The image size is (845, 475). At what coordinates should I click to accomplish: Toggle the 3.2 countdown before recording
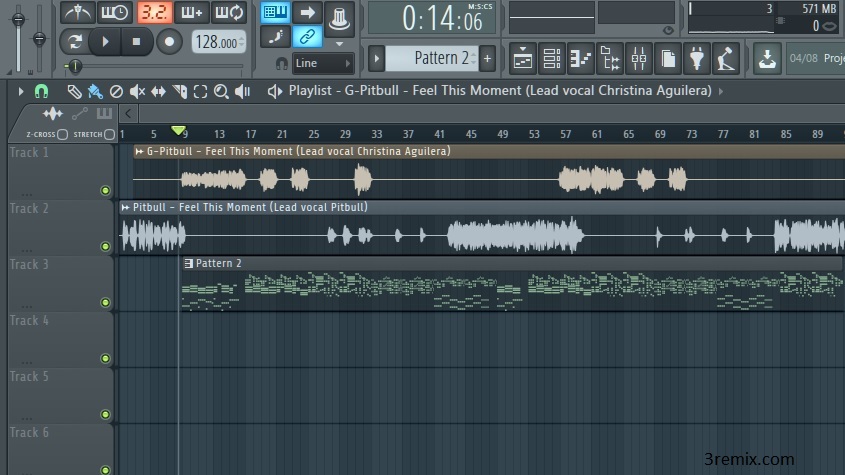154,12
